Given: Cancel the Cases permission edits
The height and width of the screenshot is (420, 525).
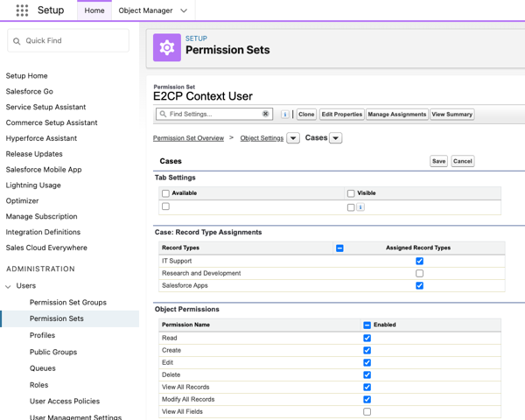Looking at the screenshot, I should (462, 161).
